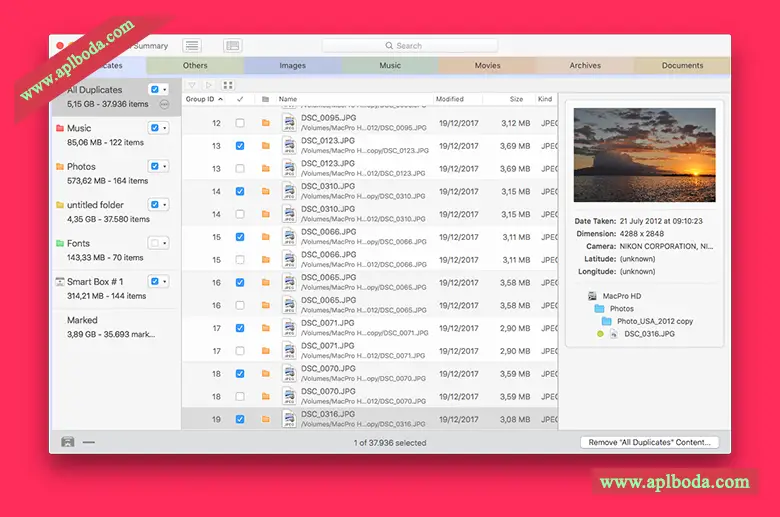Click the add Smart Box icon at bottom left
The width and height of the screenshot is (780, 517).
click(x=67, y=442)
